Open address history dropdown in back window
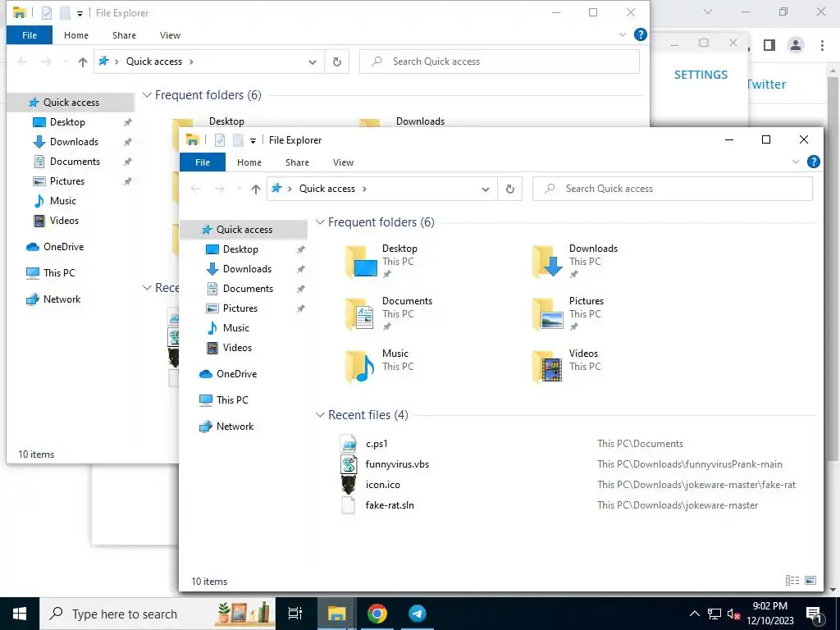The height and width of the screenshot is (630, 840). pos(313,62)
